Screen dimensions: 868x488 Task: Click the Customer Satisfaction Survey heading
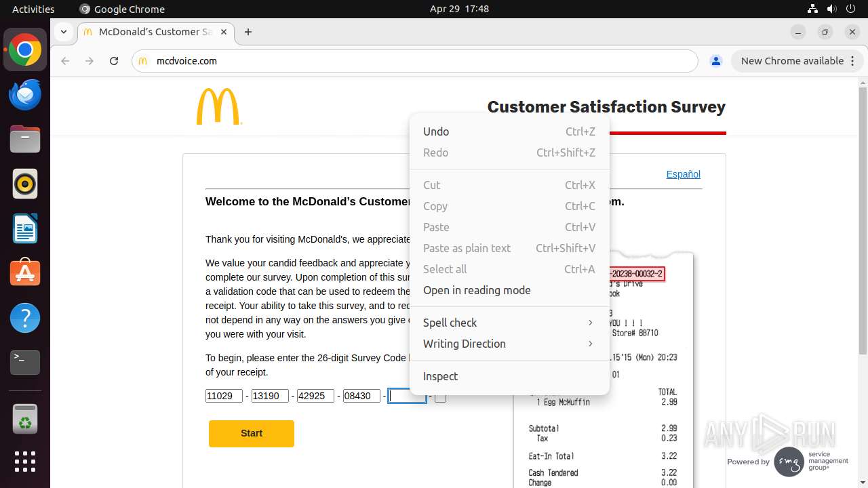tap(606, 107)
